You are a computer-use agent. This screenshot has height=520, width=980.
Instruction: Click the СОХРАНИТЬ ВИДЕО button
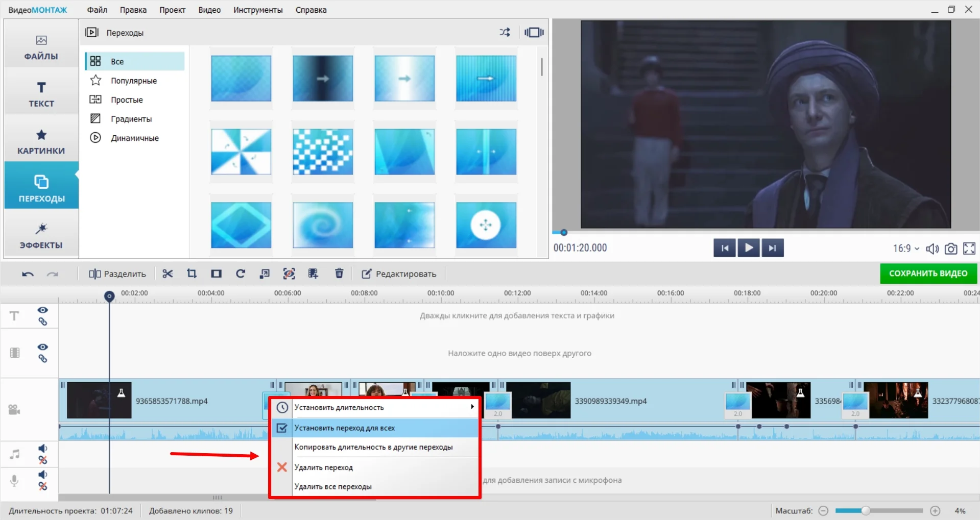click(x=928, y=274)
